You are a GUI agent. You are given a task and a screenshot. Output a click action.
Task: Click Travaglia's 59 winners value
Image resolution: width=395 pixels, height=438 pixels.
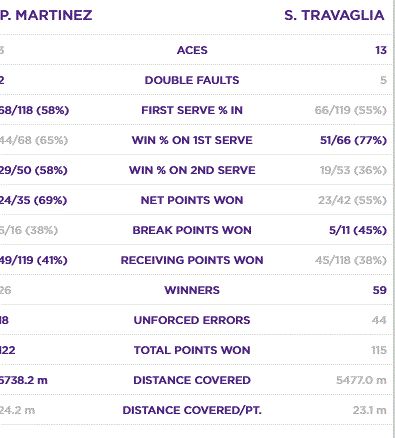(380, 290)
